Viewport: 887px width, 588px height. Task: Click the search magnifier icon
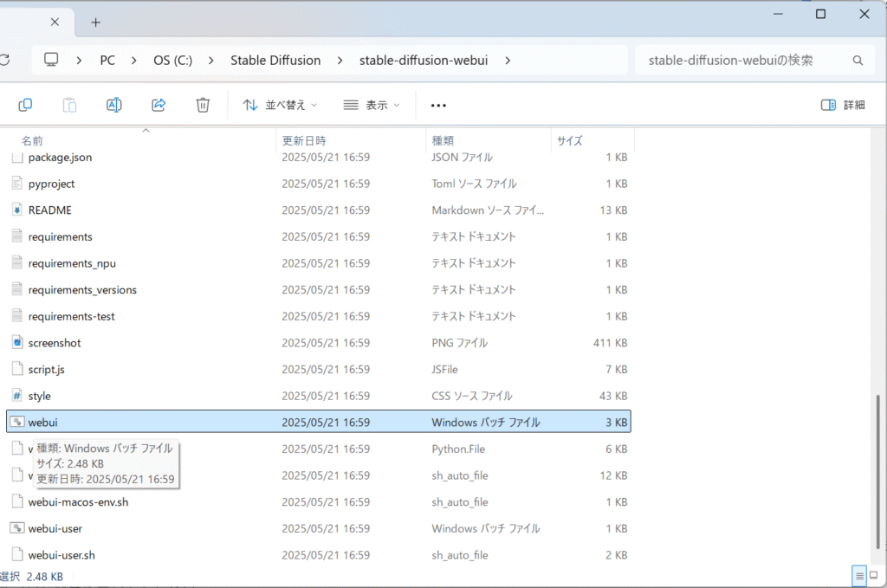(858, 61)
